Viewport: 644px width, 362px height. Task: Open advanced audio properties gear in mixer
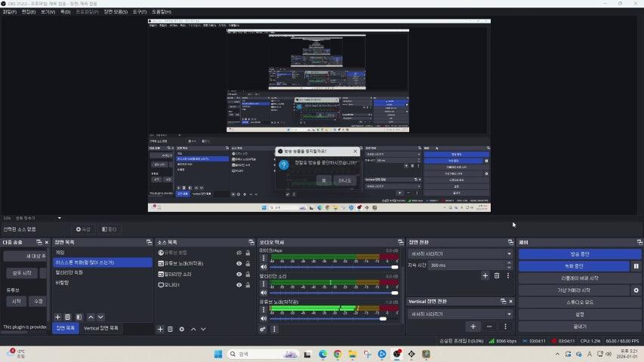263,329
